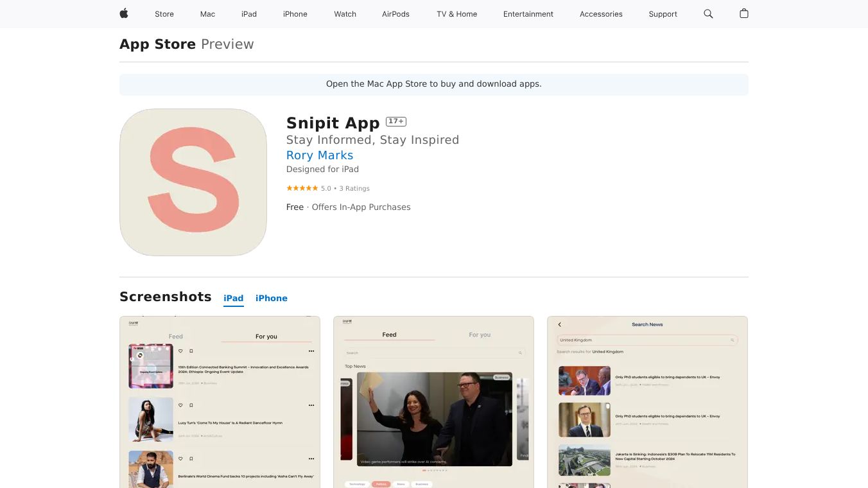The height and width of the screenshot is (488, 868).
Task: Click the App Store heading link
Action: [158, 44]
